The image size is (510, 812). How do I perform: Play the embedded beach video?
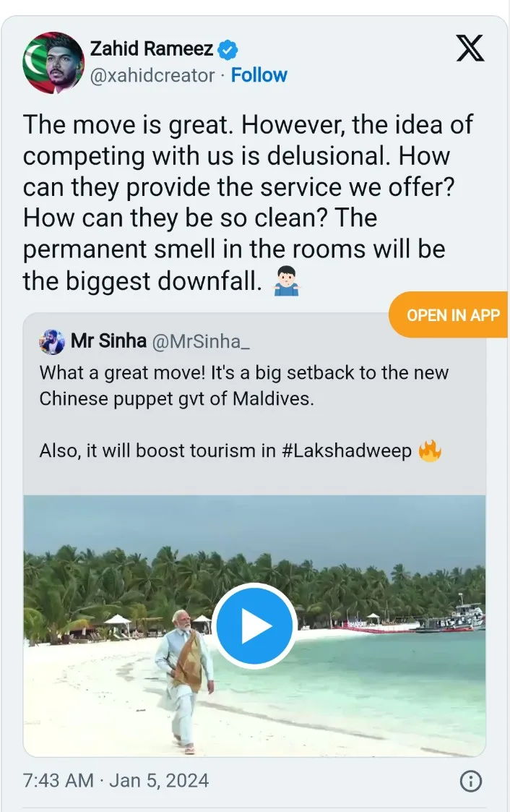[x=254, y=626]
